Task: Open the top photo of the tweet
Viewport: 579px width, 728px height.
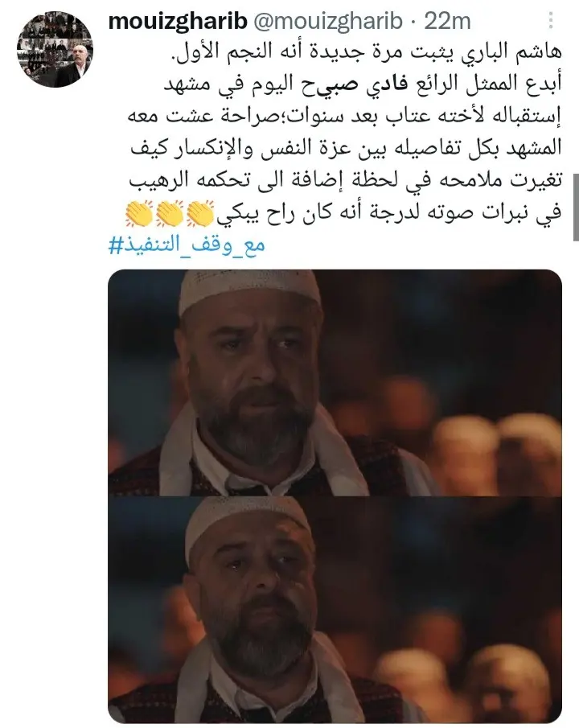Action: tap(335, 382)
